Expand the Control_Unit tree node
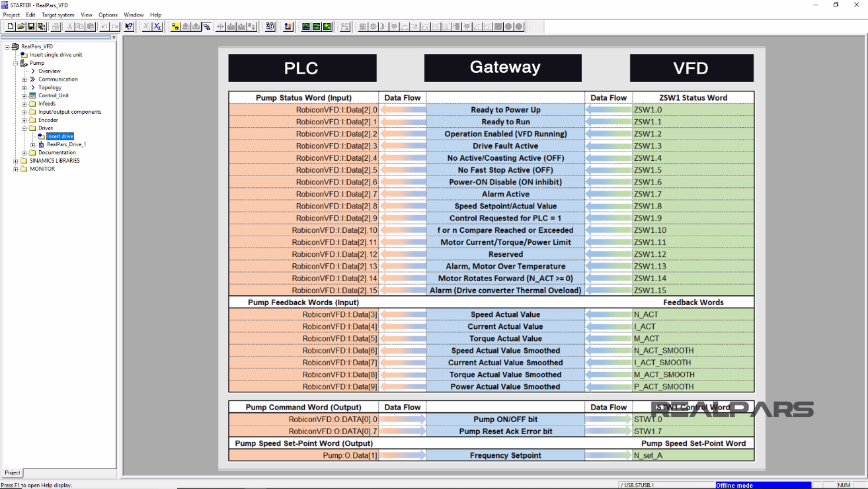The image size is (868, 489). 24,95
